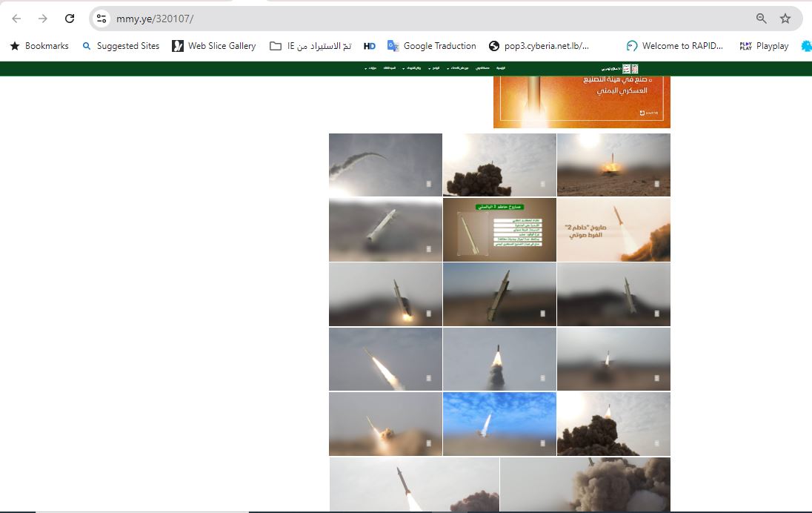This screenshot has height=513, width=812.
Task: Click the zoom magnifier icon in address bar
Action: coord(761,19)
